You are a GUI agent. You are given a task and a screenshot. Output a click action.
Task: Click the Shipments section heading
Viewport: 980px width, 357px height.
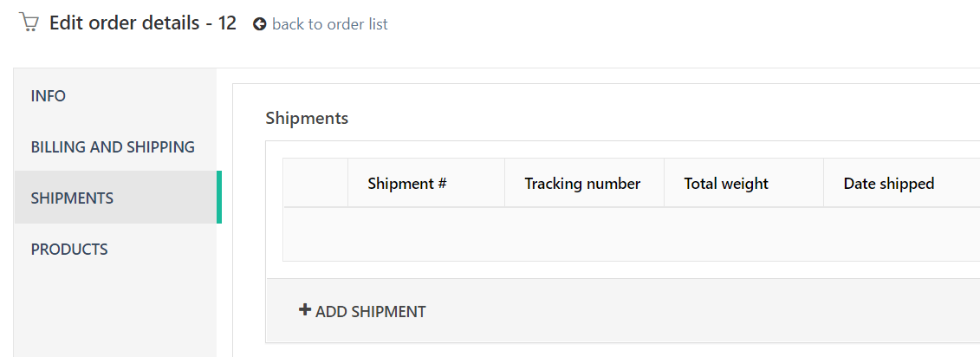coord(307,118)
